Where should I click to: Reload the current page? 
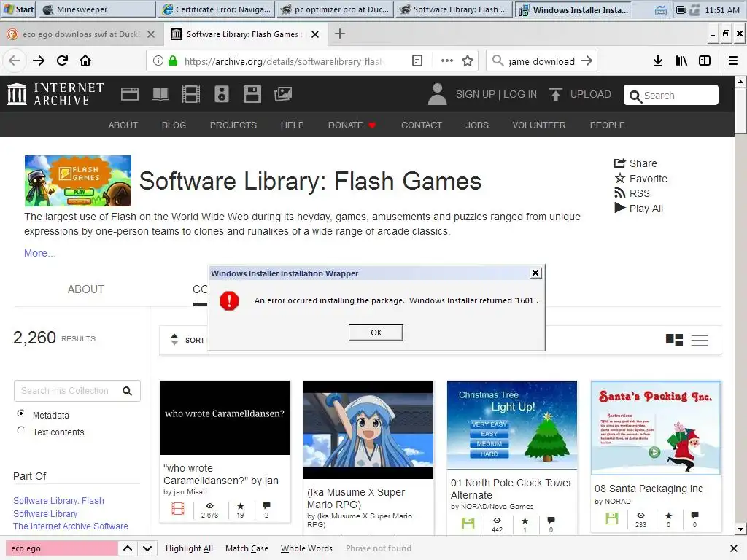click(x=63, y=61)
